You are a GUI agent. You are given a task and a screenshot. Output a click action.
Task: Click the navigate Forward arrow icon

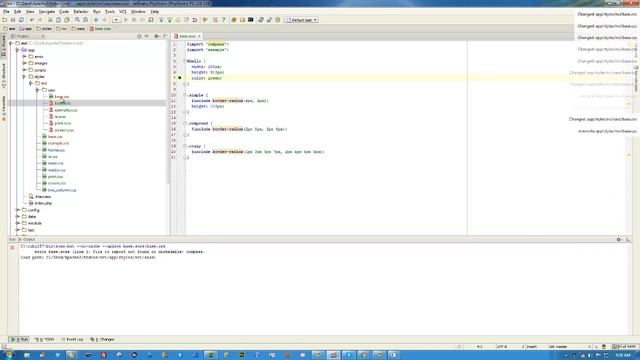tap(104, 20)
